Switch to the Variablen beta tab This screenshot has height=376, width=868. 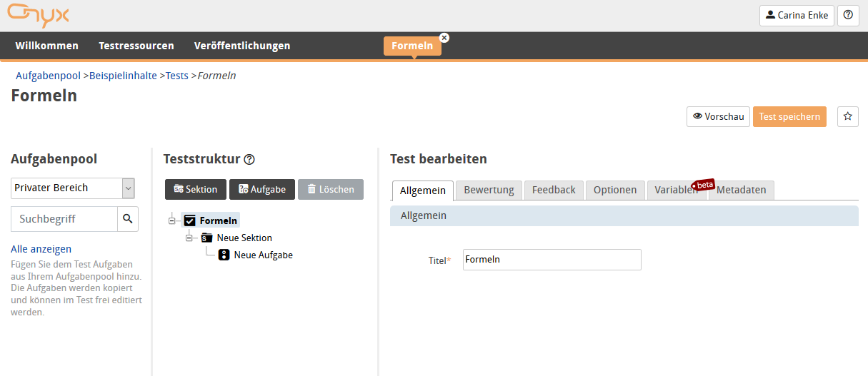(677, 190)
